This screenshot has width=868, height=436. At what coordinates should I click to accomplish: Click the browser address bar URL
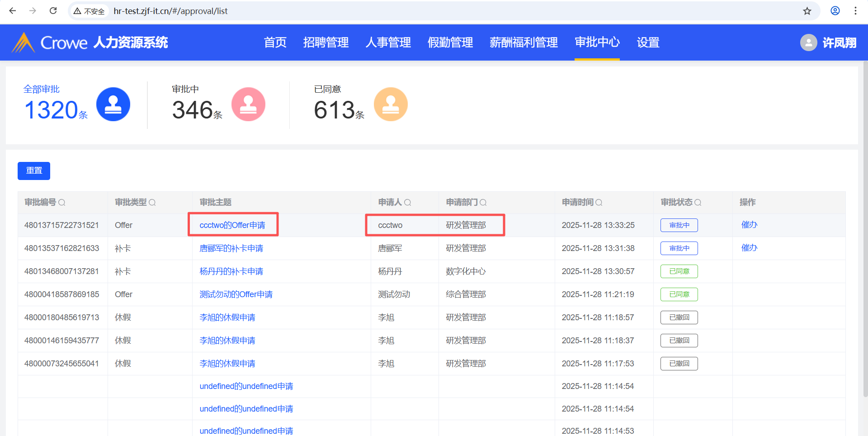[x=170, y=11]
